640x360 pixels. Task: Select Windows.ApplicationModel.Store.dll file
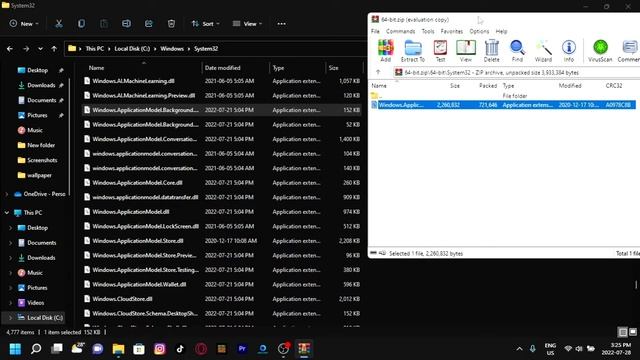[x=222, y=241]
